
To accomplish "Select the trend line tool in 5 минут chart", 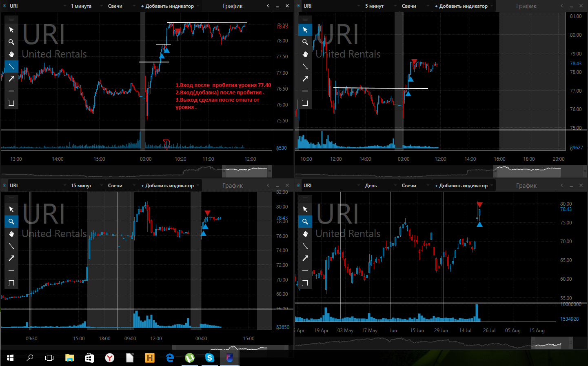I will coord(305,67).
